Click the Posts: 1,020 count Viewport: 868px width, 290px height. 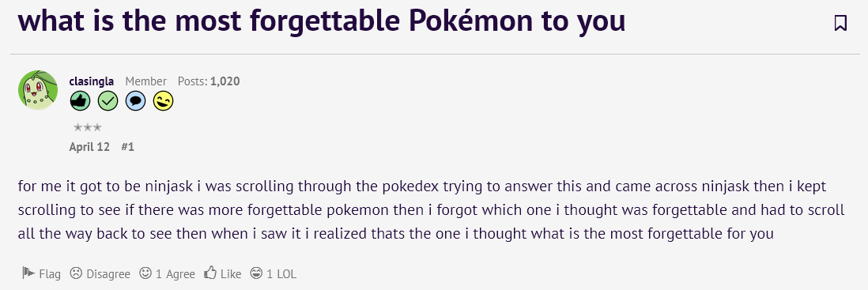click(209, 81)
